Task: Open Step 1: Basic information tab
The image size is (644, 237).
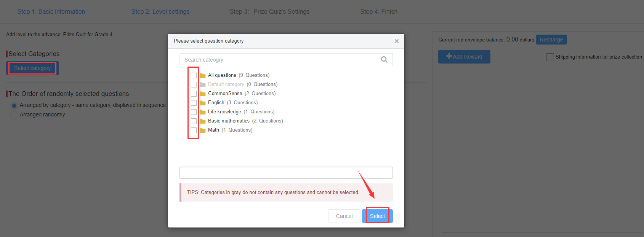Action: coord(51,12)
